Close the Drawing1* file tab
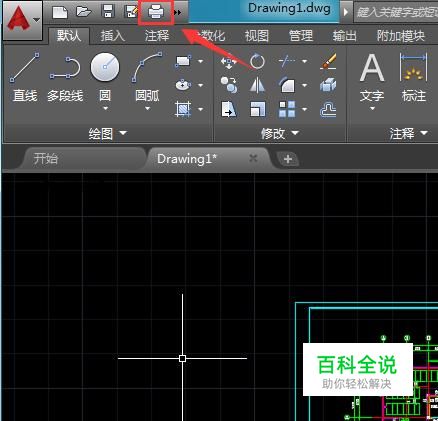438x421 pixels. click(x=253, y=158)
